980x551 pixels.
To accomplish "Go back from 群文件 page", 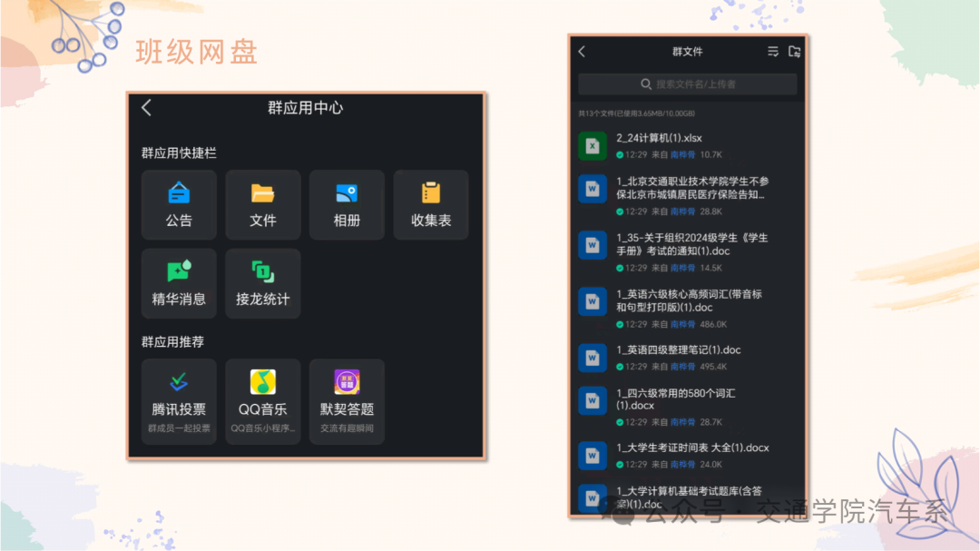I will 582,52.
